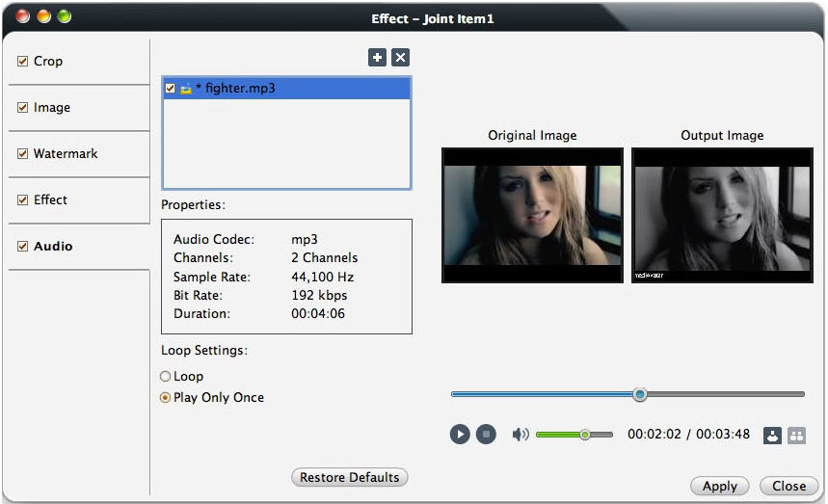Screen dimensions: 828x504
Task: Open the Audio tab
Action: coord(79,247)
